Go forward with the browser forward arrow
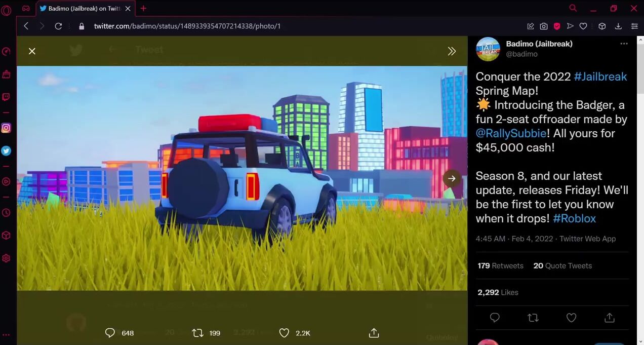644x345 pixels. click(x=42, y=26)
